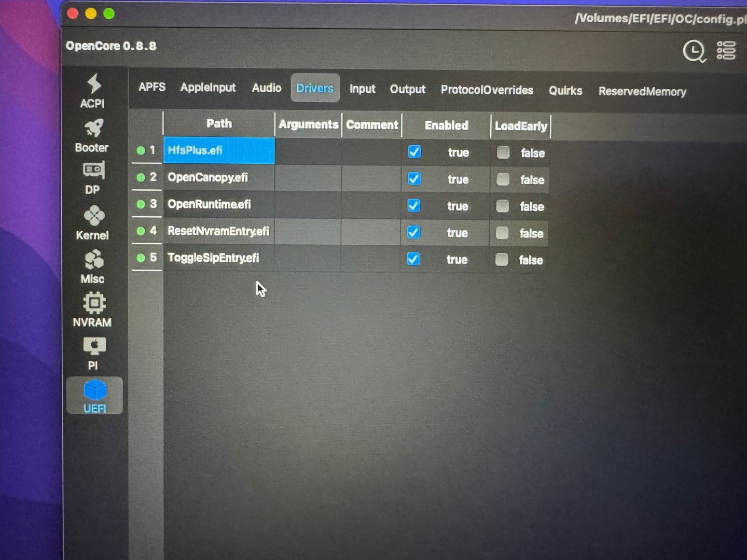Check LoadEarly for ResetNvramEntry.efi
Screen dimensions: 747x560
[x=502, y=233]
